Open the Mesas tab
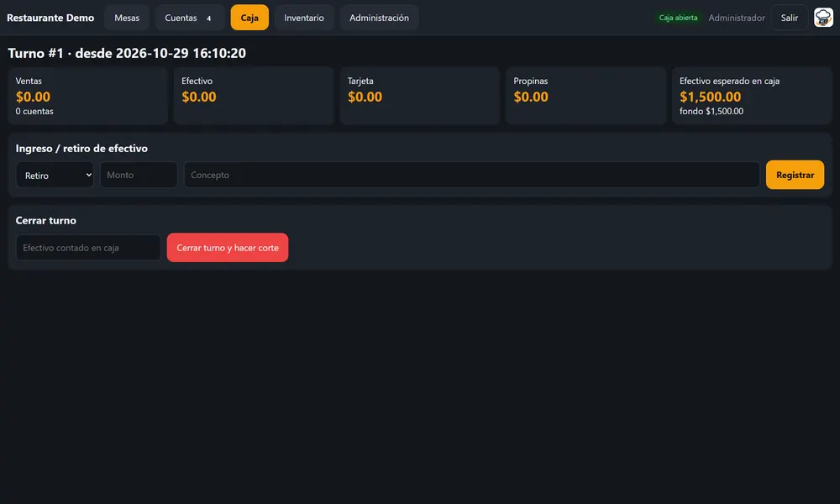The image size is (840, 504). [x=127, y=18]
